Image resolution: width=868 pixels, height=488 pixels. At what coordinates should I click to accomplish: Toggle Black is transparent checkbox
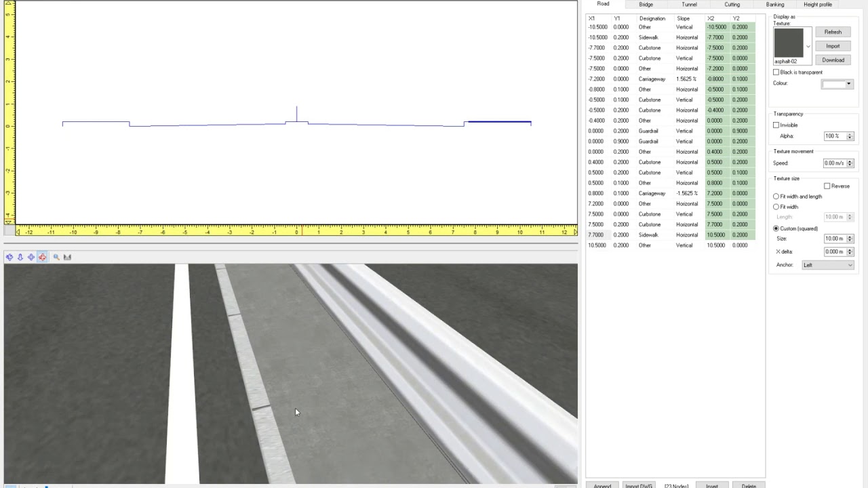(x=776, y=72)
